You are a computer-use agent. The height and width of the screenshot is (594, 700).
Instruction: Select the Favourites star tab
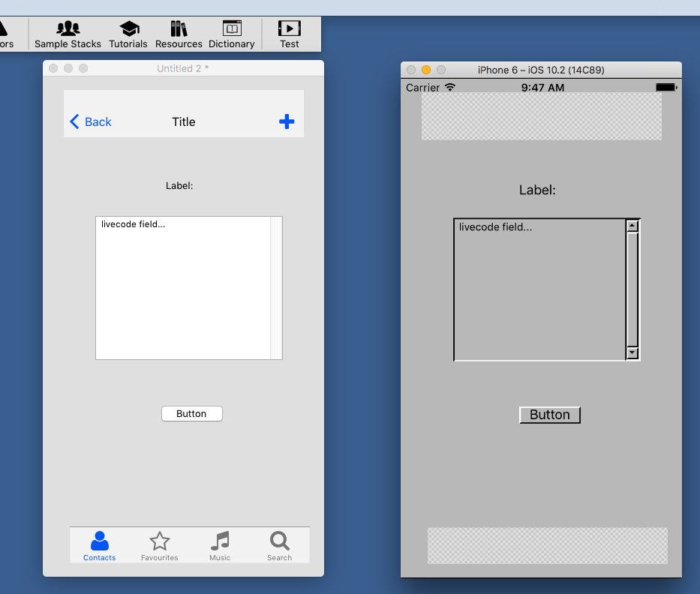159,546
